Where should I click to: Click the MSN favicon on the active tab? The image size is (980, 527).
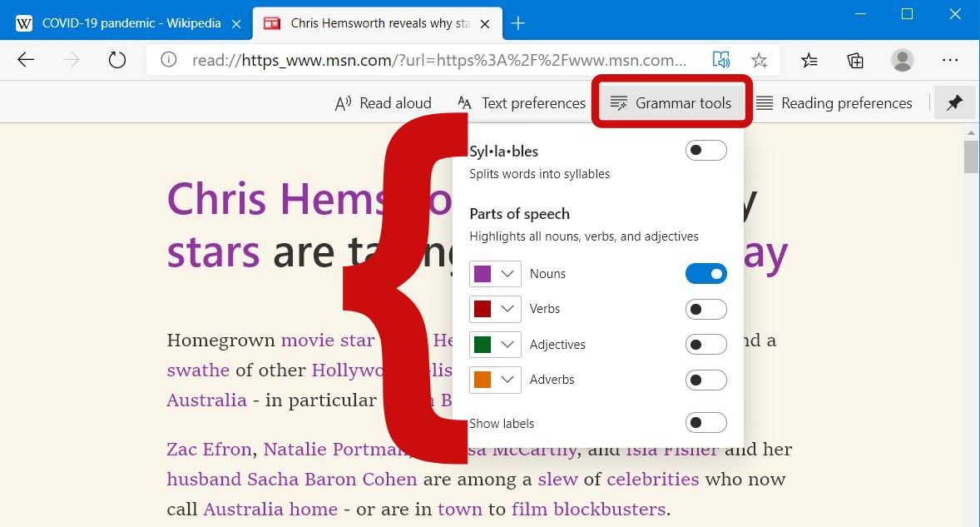tap(271, 24)
